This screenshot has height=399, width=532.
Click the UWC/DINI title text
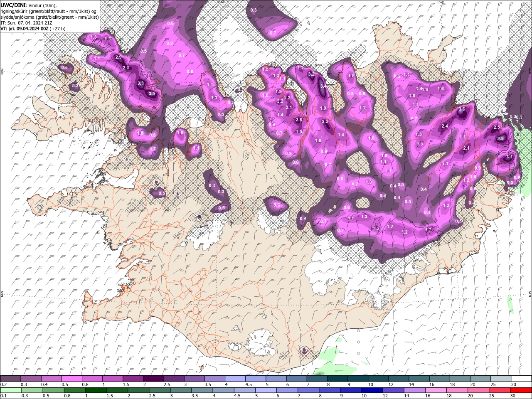(13, 5)
